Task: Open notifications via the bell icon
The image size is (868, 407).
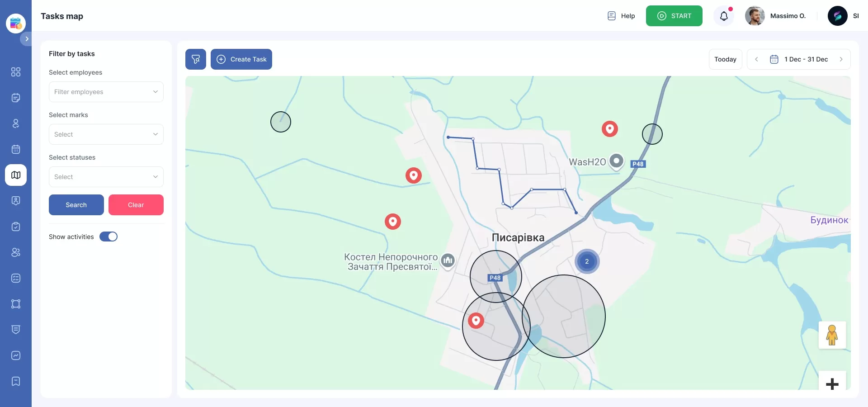Action: pyautogui.click(x=724, y=16)
